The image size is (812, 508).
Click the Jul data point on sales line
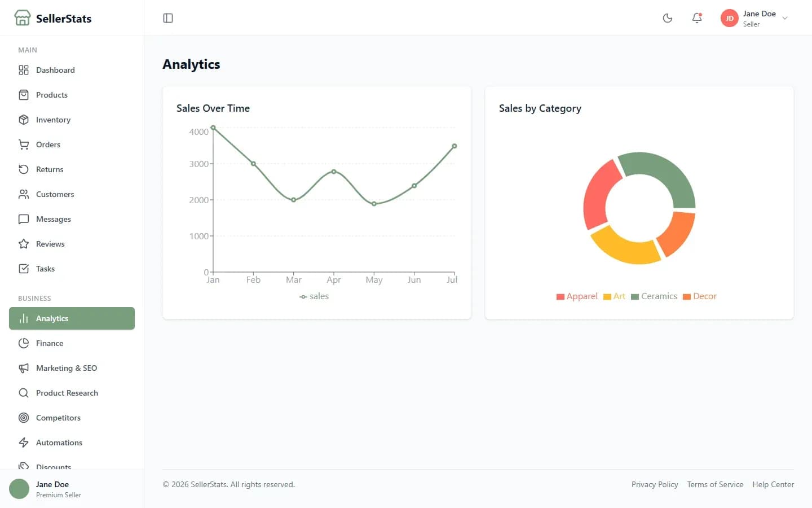tap(454, 146)
